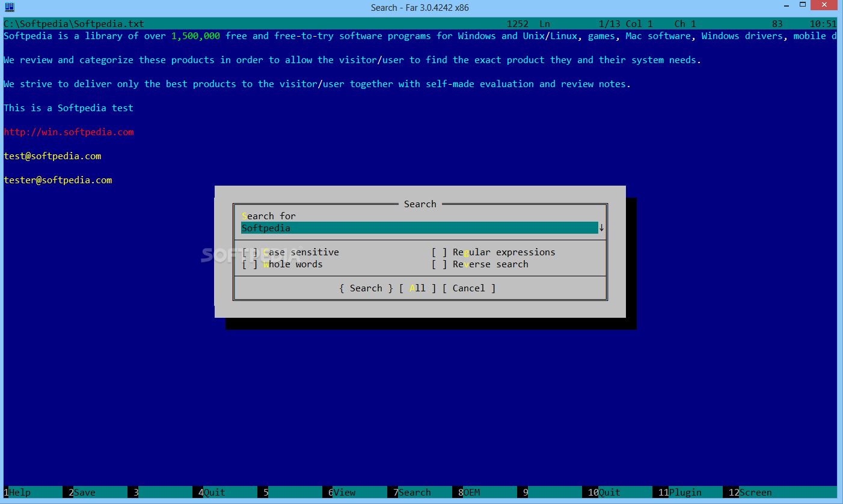Click the Col 1 indicator in status line
The image size is (843, 504).
[639, 24]
